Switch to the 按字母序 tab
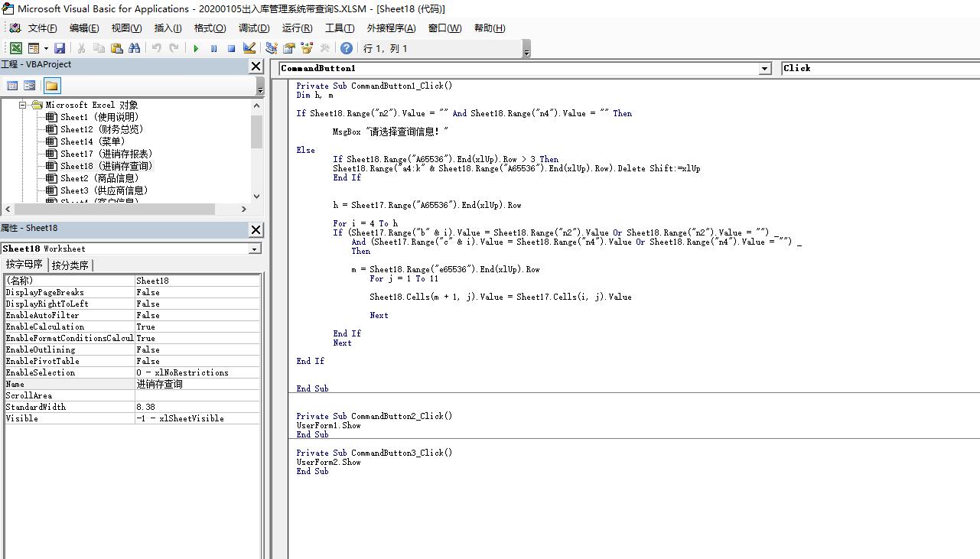The width and height of the screenshot is (980, 559). (x=24, y=265)
